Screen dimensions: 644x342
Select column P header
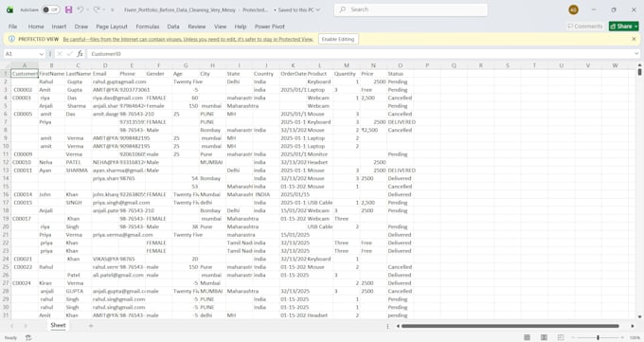click(427, 65)
